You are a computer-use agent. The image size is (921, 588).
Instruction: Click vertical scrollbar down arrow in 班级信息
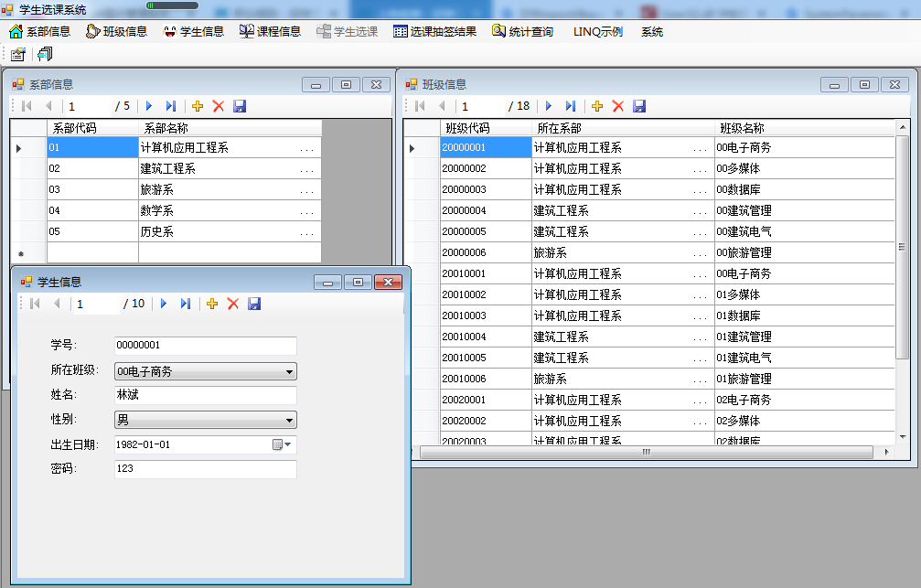tap(902, 437)
